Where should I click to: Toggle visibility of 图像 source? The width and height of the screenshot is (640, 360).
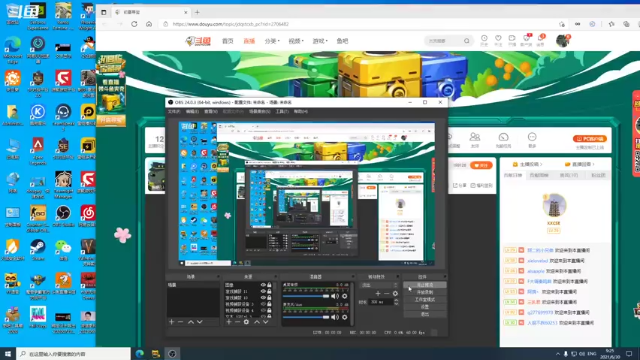(263, 285)
